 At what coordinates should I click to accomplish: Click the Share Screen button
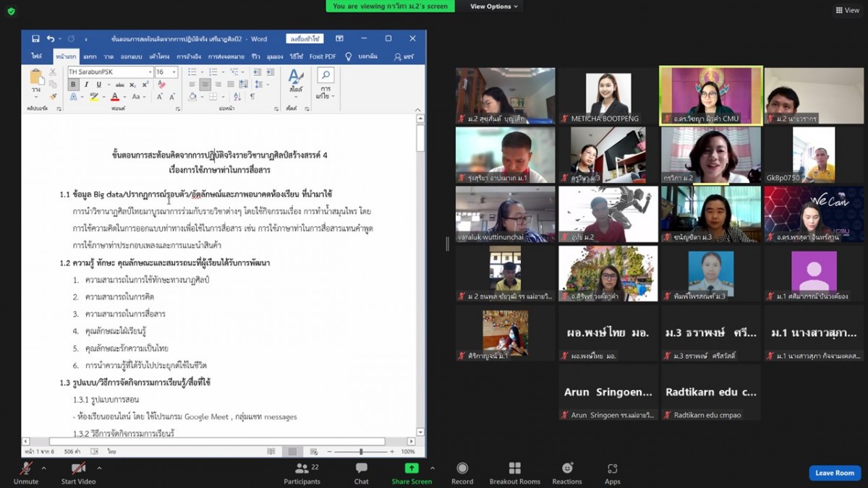tap(412, 473)
